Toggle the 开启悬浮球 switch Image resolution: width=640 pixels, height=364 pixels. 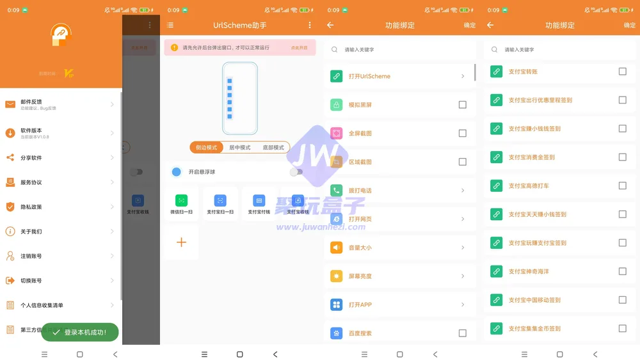pyautogui.click(x=296, y=172)
